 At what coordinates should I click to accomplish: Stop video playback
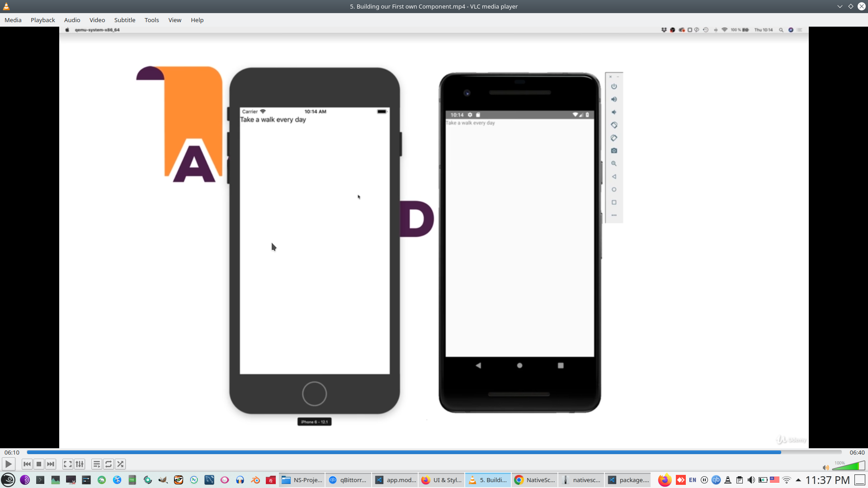pos(39,464)
